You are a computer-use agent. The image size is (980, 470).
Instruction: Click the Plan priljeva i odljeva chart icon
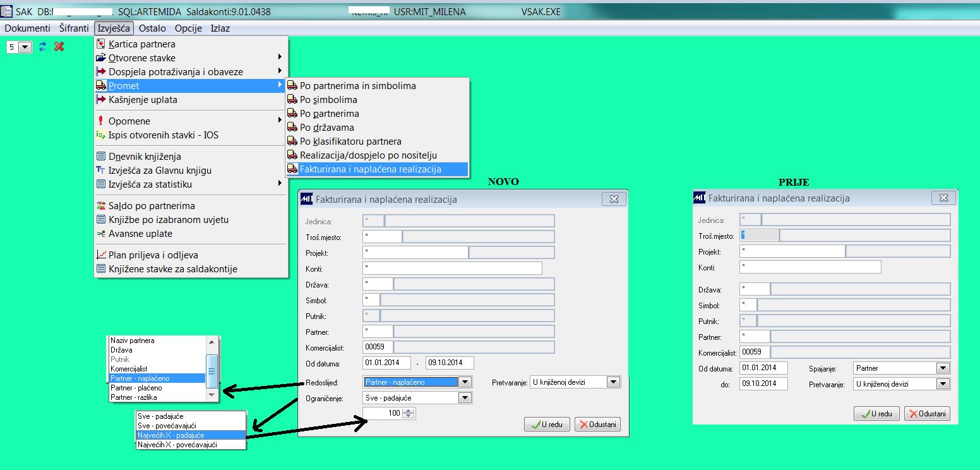pos(101,255)
